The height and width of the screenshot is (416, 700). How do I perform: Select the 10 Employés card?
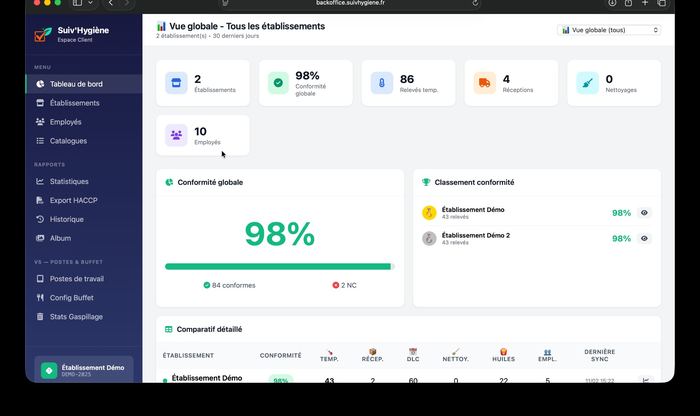click(203, 135)
